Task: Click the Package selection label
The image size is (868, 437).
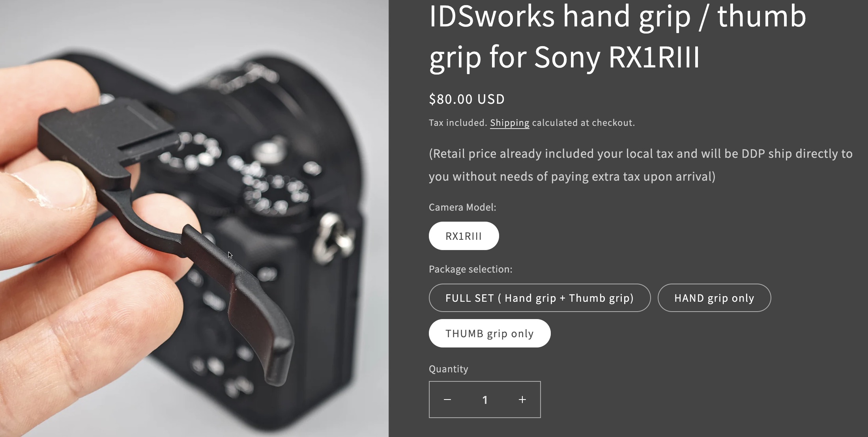Action: click(470, 269)
